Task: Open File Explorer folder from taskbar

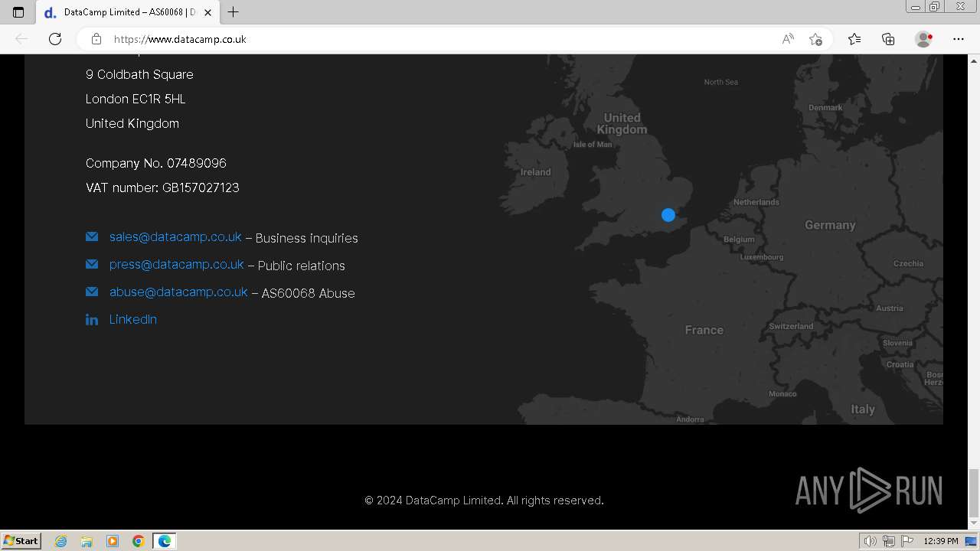Action: [87, 541]
